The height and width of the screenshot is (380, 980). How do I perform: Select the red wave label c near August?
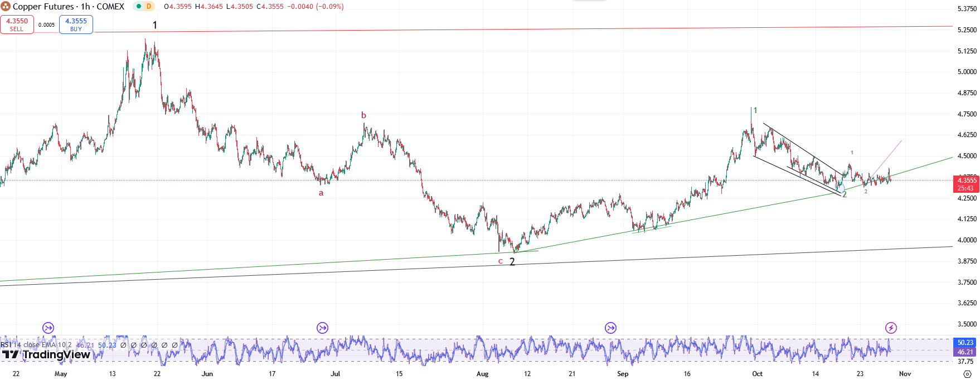click(x=501, y=261)
